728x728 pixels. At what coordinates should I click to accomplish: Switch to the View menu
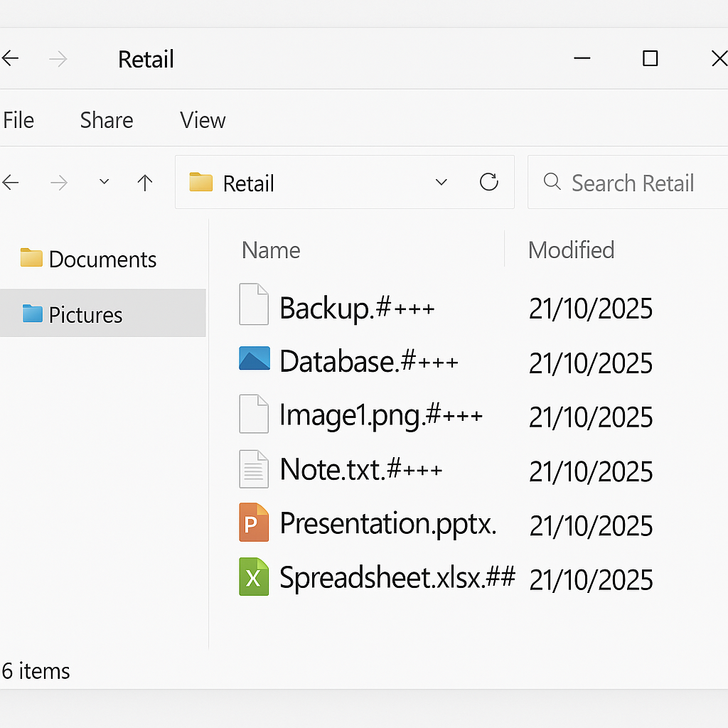click(203, 120)
